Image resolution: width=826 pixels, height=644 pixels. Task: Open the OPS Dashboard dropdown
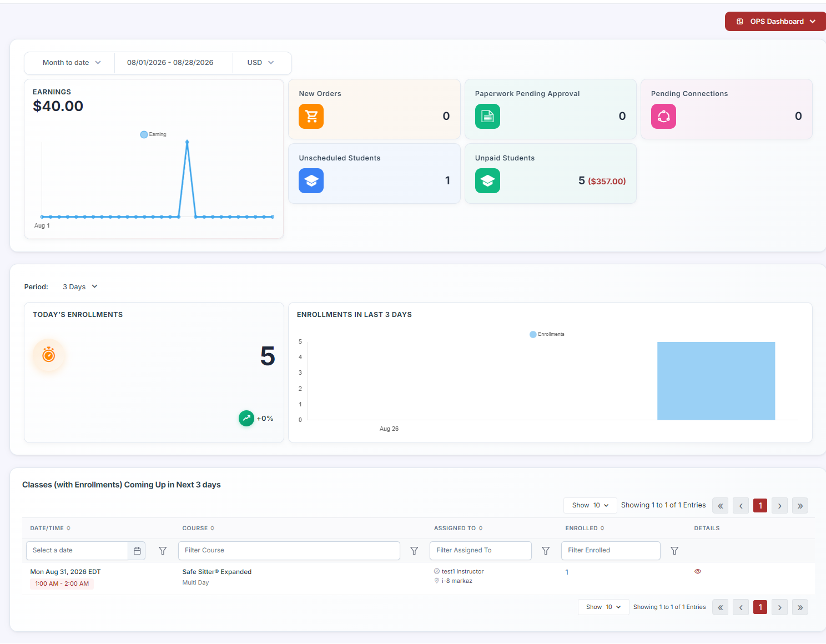click(x=775, y=22)
